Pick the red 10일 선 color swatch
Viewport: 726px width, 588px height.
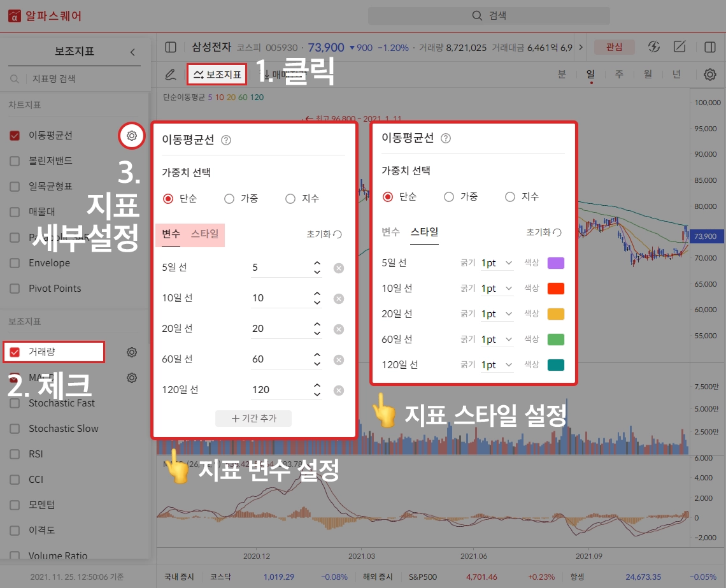click(555, 289)
